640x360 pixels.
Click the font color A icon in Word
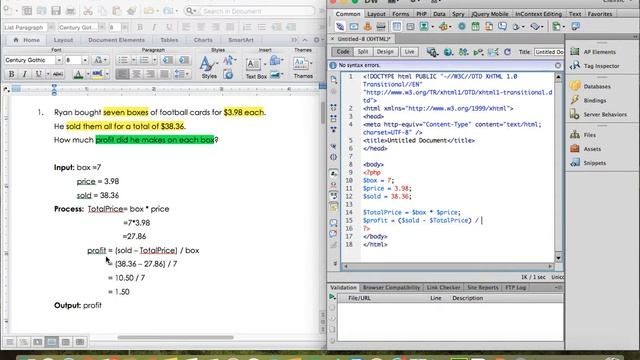click(x=78, y=74)
